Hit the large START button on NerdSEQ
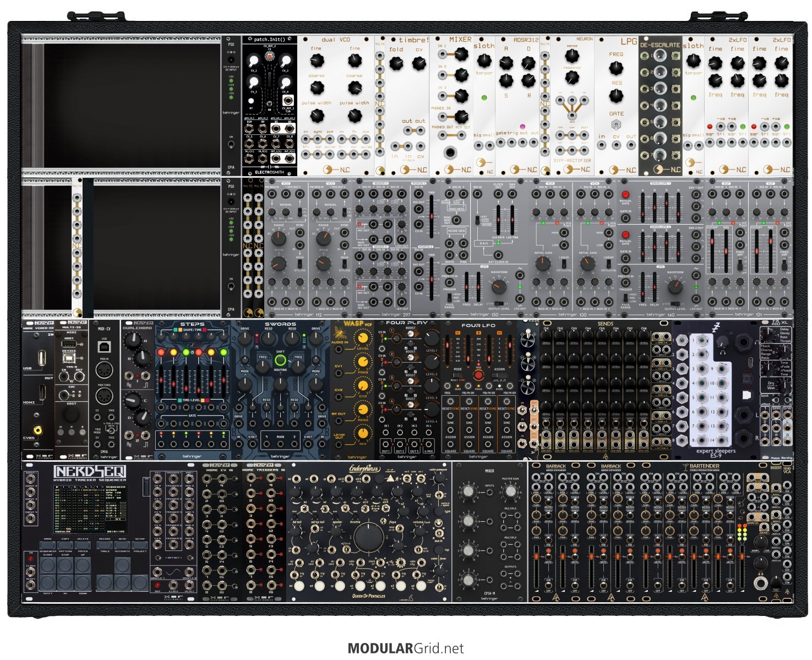Image resolution: width=812 pixels, height=660 pixels. click(47, 566)
